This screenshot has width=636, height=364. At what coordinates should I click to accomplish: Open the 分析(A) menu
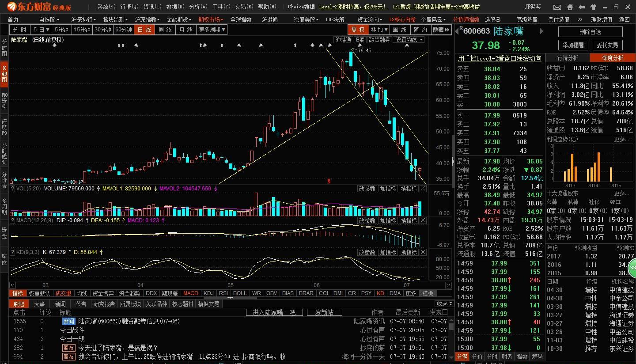click(x=198, y=7)
